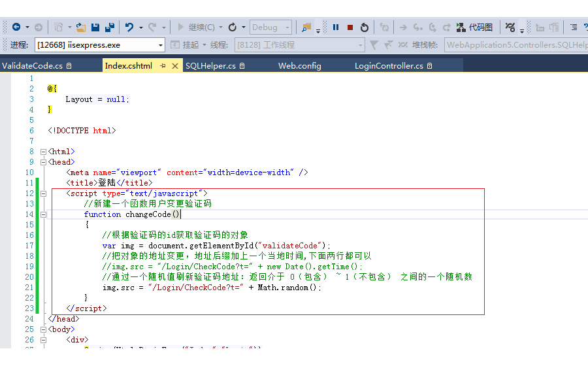Collapse the changeCode function on line 14
The height and width of the screenshot is (366, 588).
43,215
